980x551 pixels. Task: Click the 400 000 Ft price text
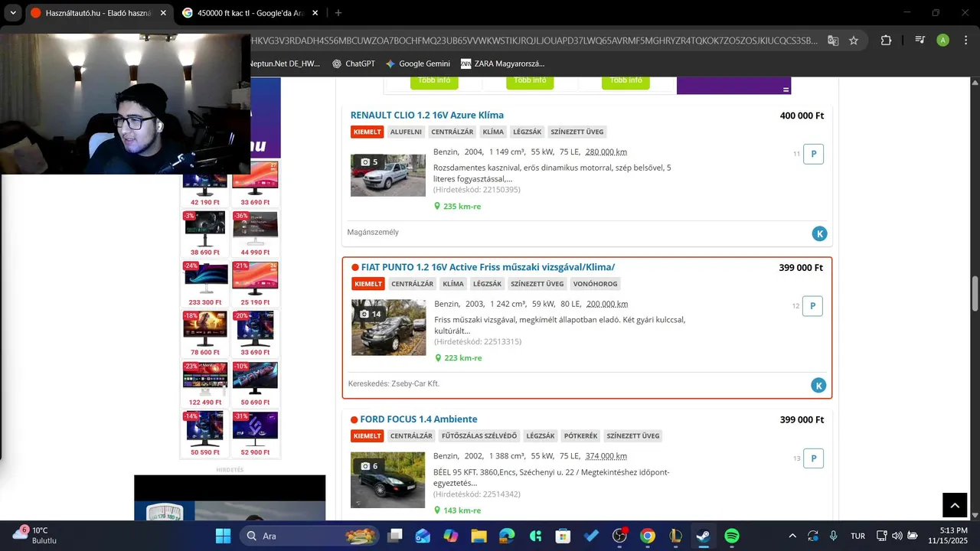[x=802, y=116]
